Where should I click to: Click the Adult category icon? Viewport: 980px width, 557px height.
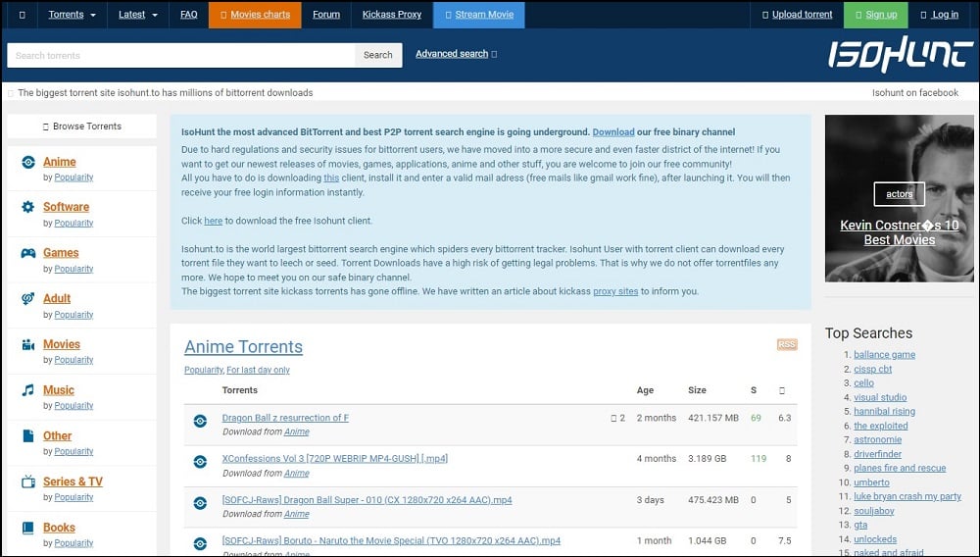[28, 299]
